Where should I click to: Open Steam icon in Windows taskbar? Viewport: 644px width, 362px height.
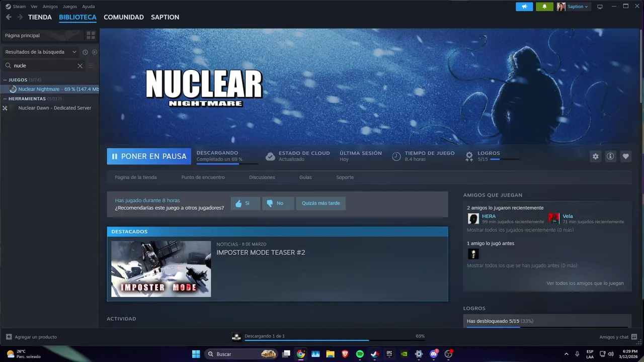tap(374, 354)
